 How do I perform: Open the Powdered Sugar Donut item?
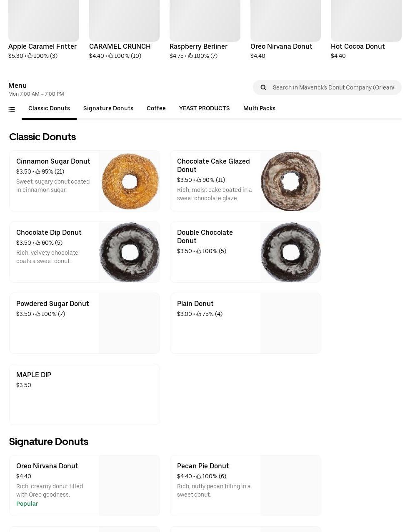pyautogui.click(x=85, y=323)
